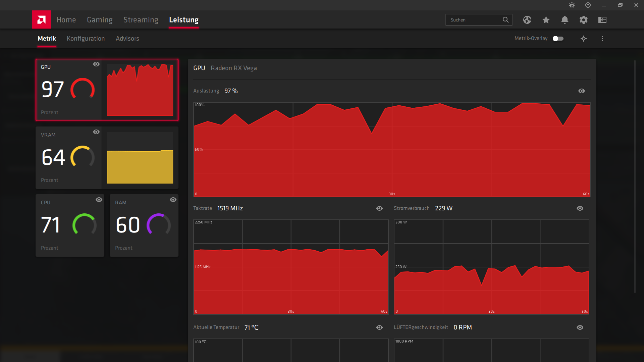Click the vertical scrollbar of the metrics panel
644x362 pixels.
[x=635, y=177]
